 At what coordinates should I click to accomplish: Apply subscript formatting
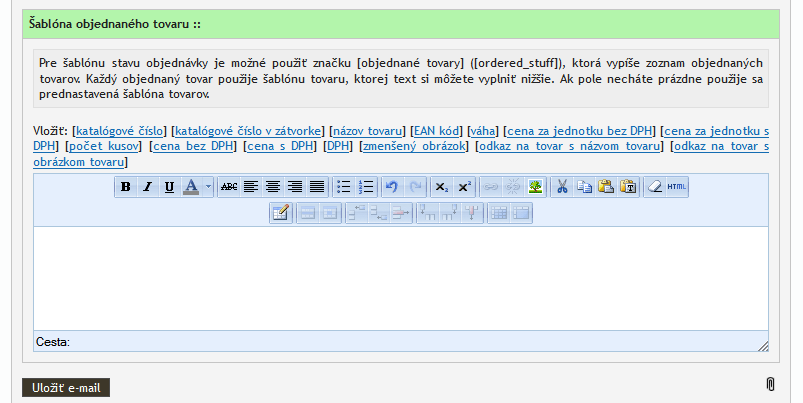tap(443, 186)
